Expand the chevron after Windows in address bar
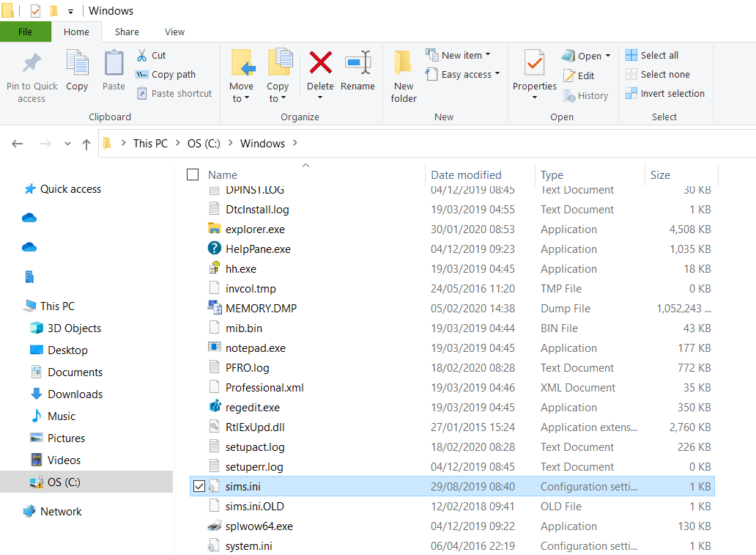The height and width of the screenshot is (555, 756). tap(295, 143)
